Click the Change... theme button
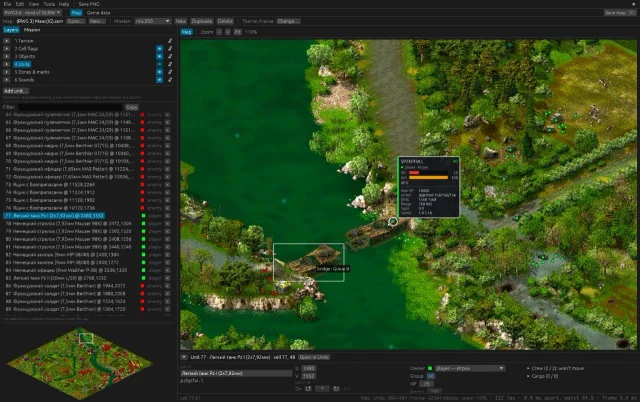This screenshot has width=640, height=402. [288, 21]
